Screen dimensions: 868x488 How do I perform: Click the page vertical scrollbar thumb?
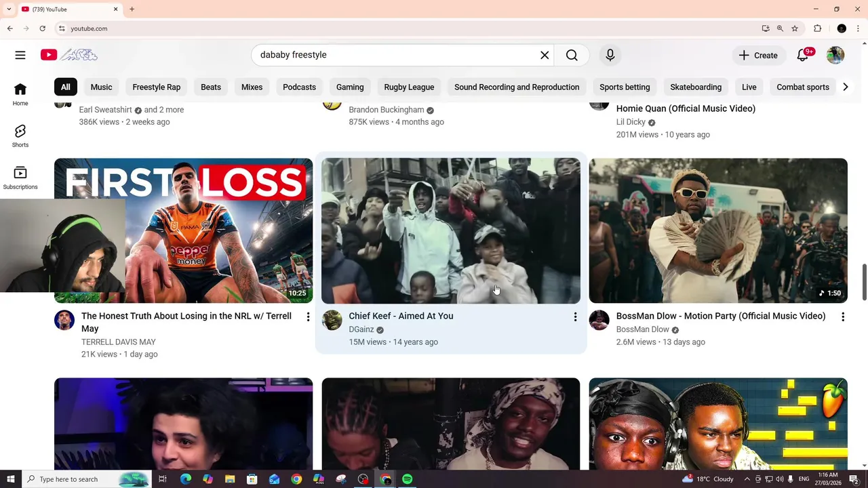pyautogui.click(x=864, y=281)
